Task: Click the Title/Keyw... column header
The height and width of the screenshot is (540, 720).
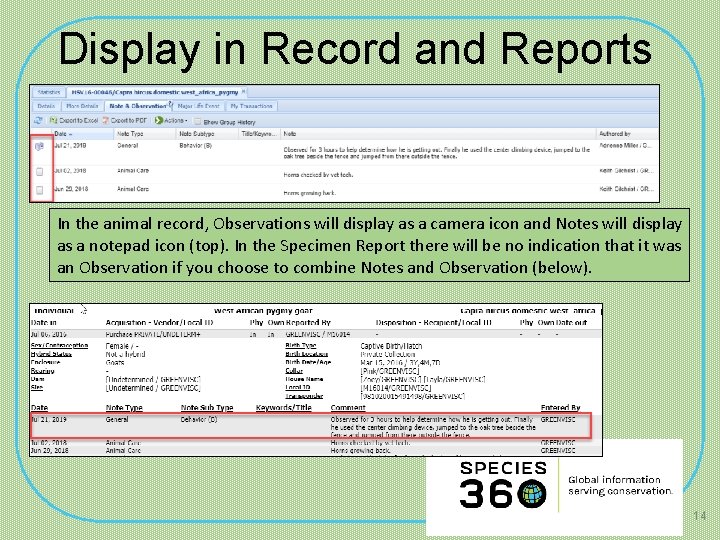Action: click(x=259, y=134)
